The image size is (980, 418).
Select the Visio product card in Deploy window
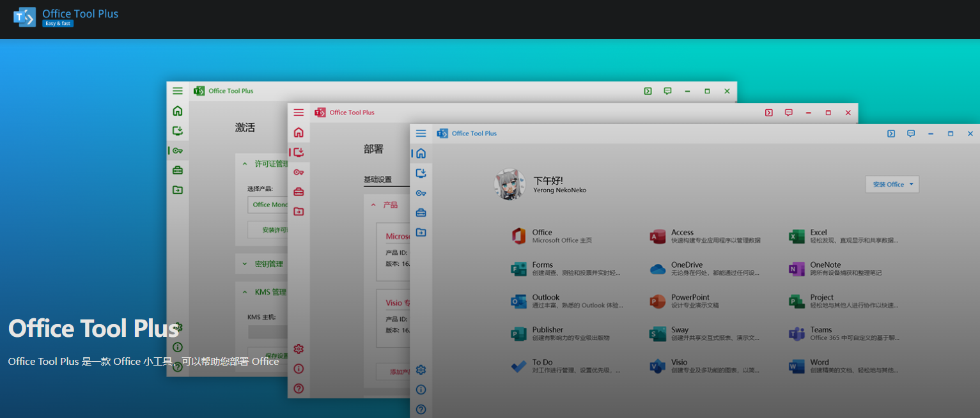click(x=393, y=318)
